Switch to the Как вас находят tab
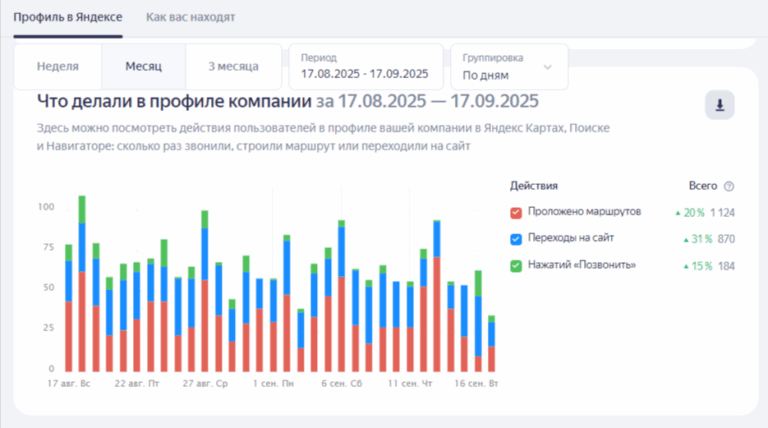The image size is (768, 428). coord(191,17)
